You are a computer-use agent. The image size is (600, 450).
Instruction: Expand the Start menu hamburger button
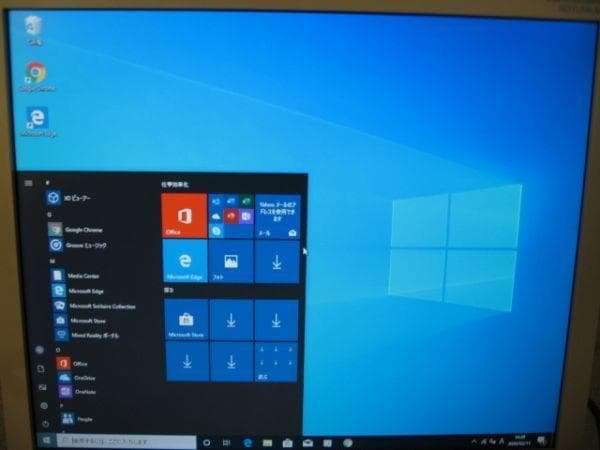tap(28, 183)
